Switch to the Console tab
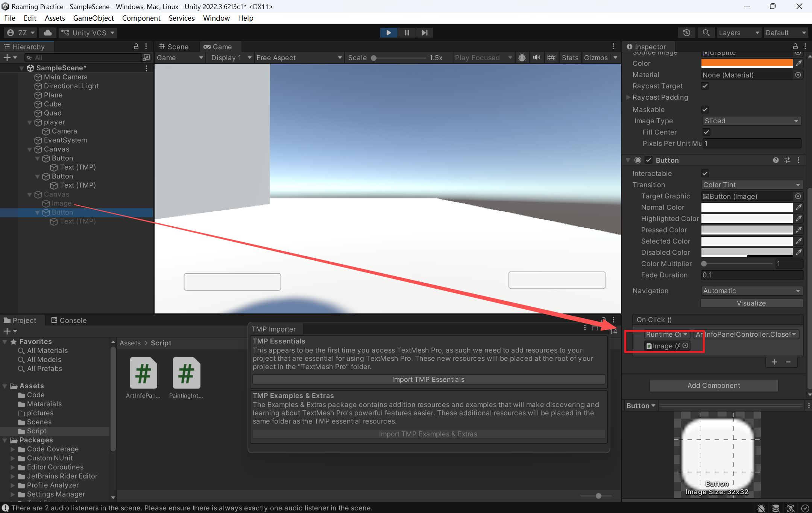812x513 pixels. tap(69, 320)
